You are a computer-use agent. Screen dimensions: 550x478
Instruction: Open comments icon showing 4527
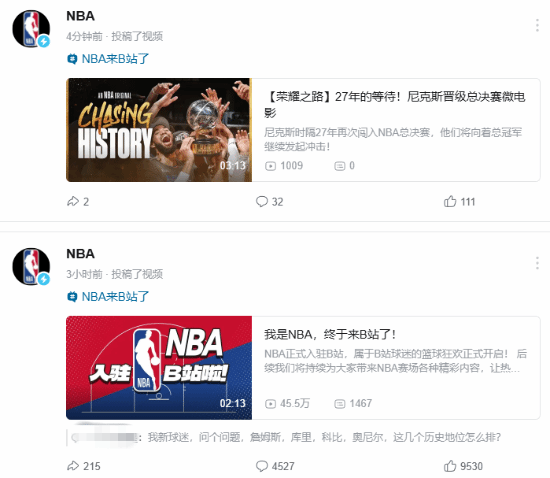(x=262, y=466)
